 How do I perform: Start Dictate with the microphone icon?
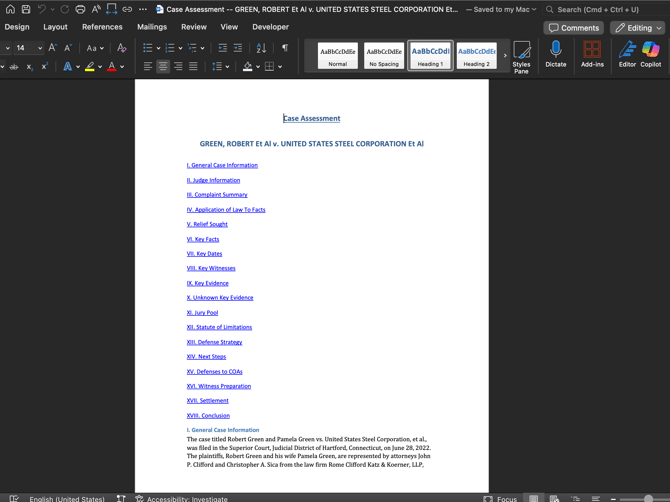coord(555,54)
